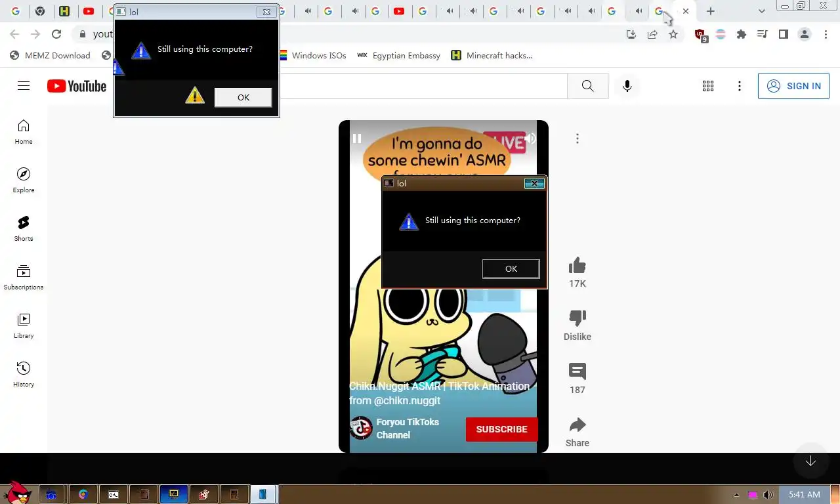Open the MEMZ Download bookmark
Viewport: 840px width, 504px height.
(51, 55)
